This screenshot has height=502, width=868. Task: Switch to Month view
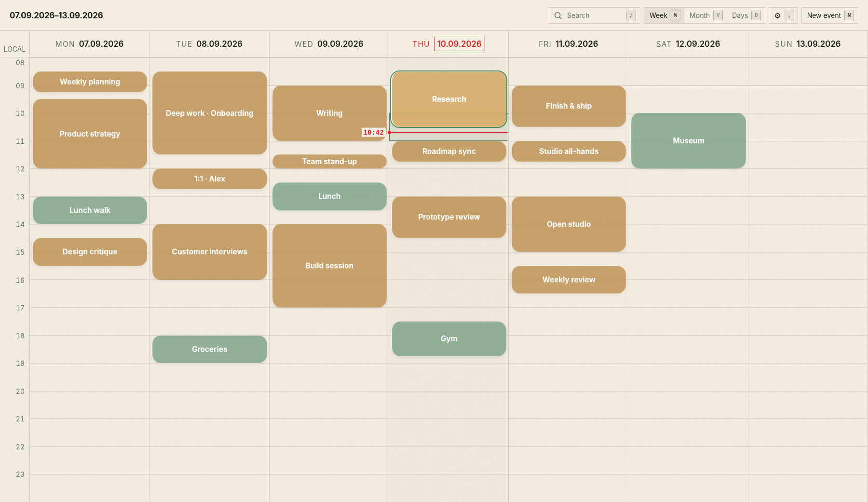[x=705, y=15]
